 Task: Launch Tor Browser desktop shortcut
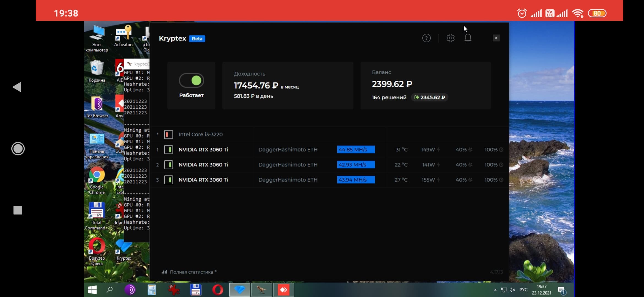97,107
